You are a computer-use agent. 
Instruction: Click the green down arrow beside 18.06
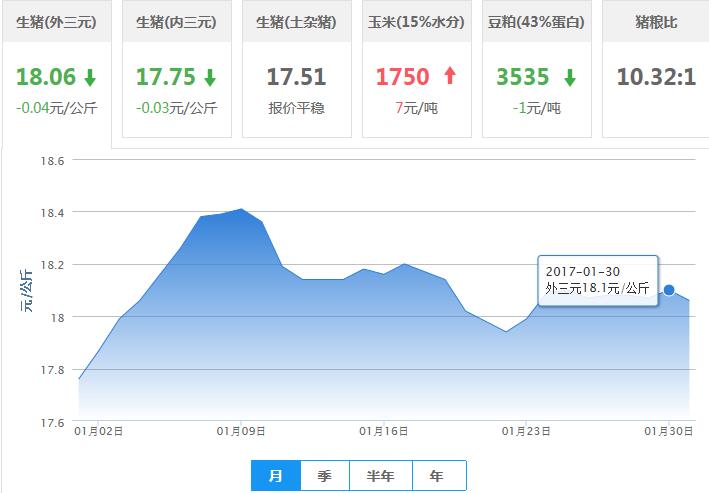90,77
